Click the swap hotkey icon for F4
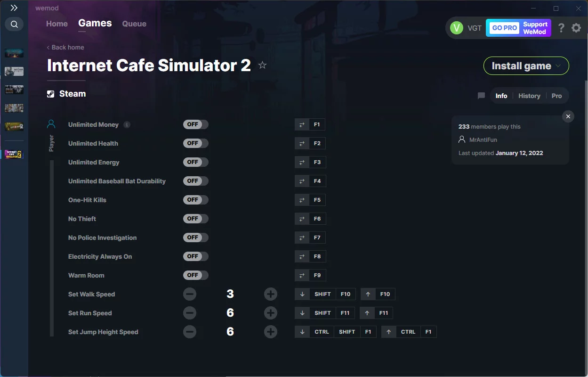Viewport: 588px width, 377px height. click(x=302, y=181)
